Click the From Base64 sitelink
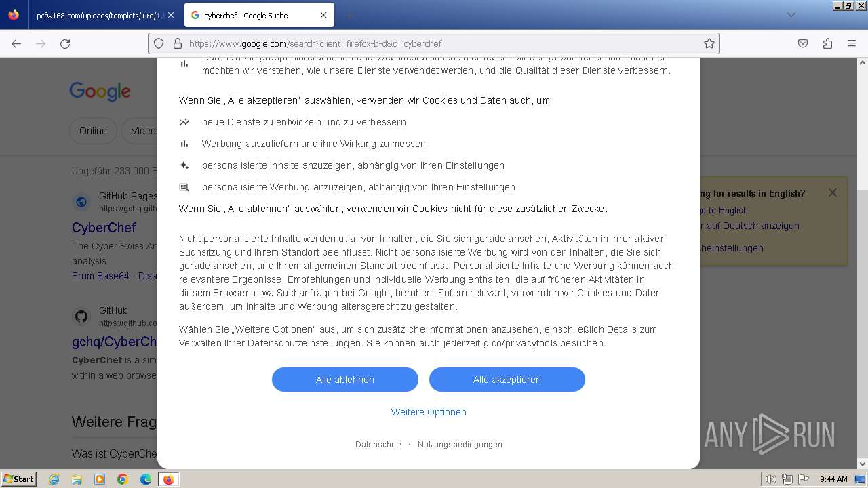868x488 pixels. point(100,276)
